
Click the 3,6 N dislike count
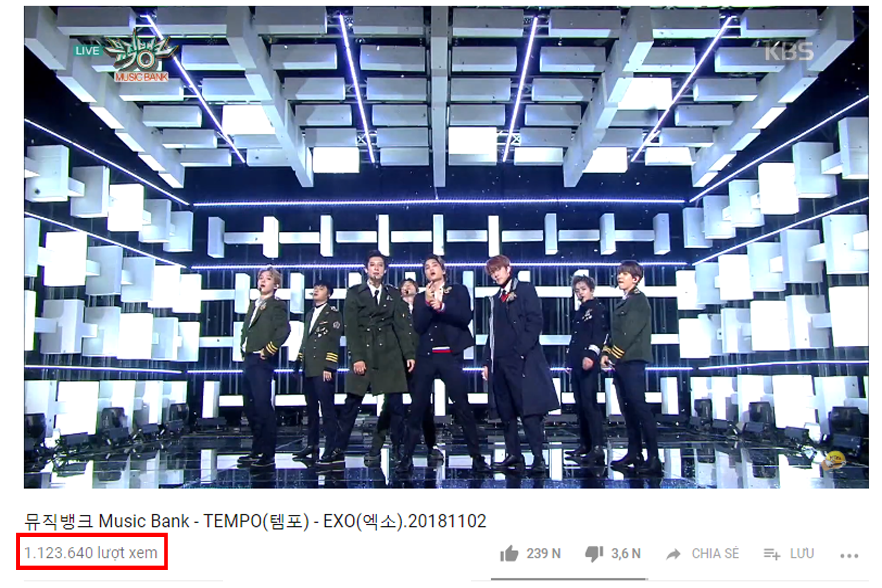(x=626, y=554)
